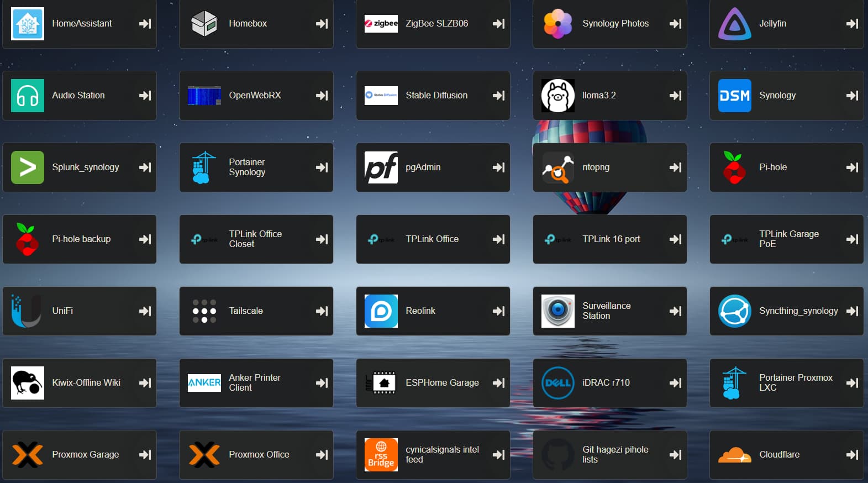Click the arrow button on ntopng tile
Viewport: 868px width, 483px height.
tap(675, 167)
